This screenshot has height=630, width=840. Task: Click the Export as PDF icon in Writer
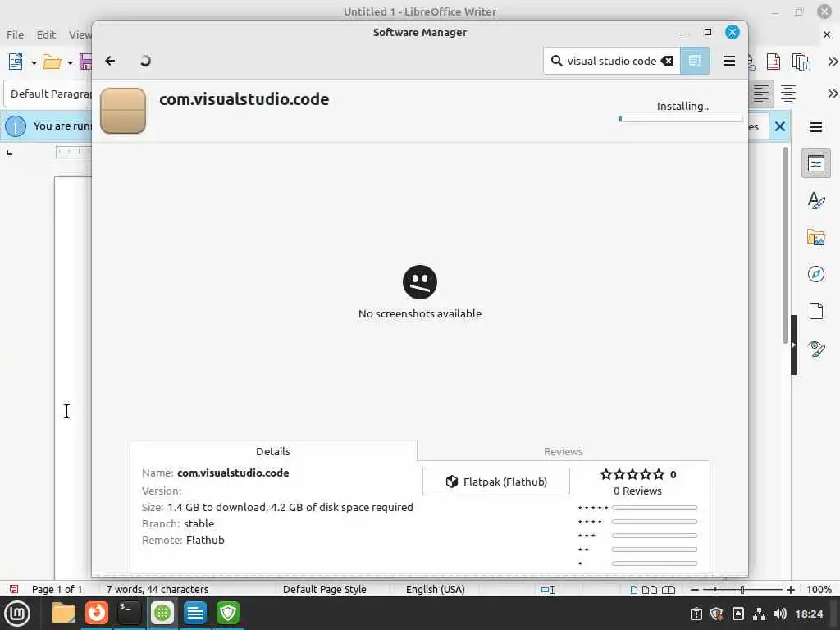(x=774, y=62)
